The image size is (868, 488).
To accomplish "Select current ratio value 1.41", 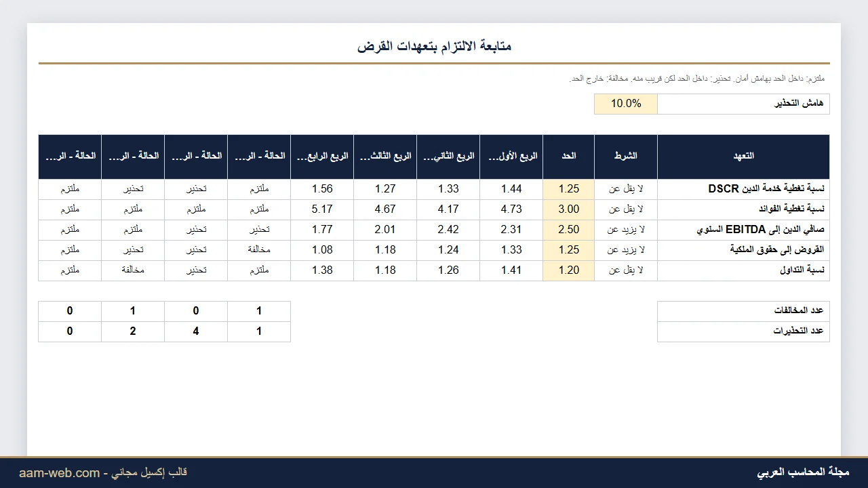I will [511, 270].
